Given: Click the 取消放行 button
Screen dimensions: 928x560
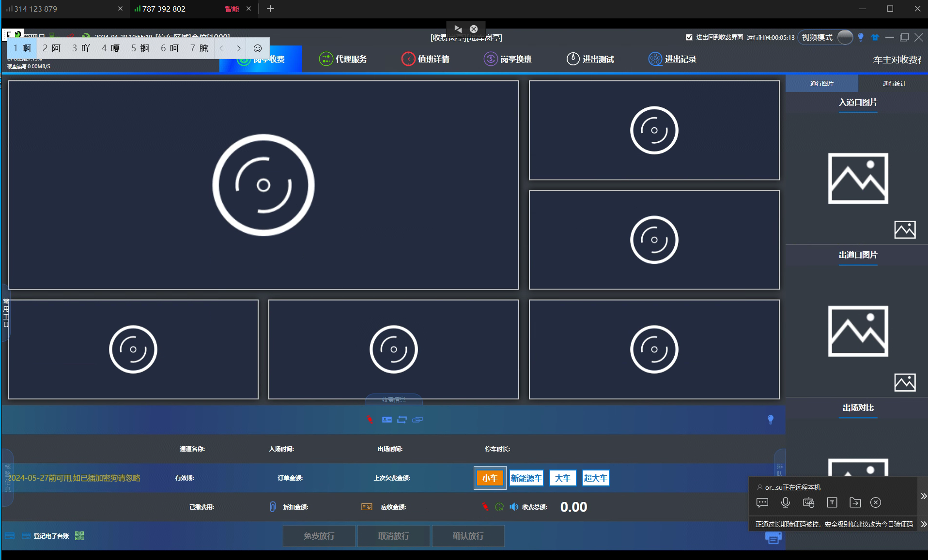Looking at the screenshot, I should click(x=394, y=536).
